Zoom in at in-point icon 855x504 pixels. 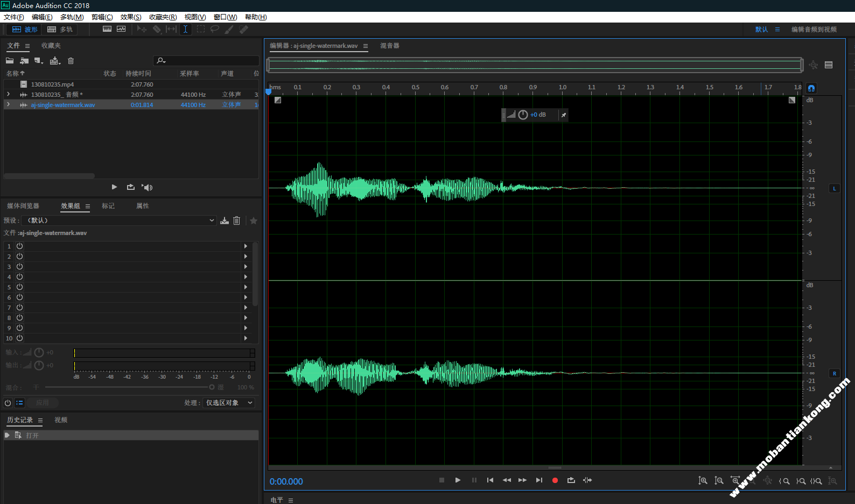click(784, 481)
